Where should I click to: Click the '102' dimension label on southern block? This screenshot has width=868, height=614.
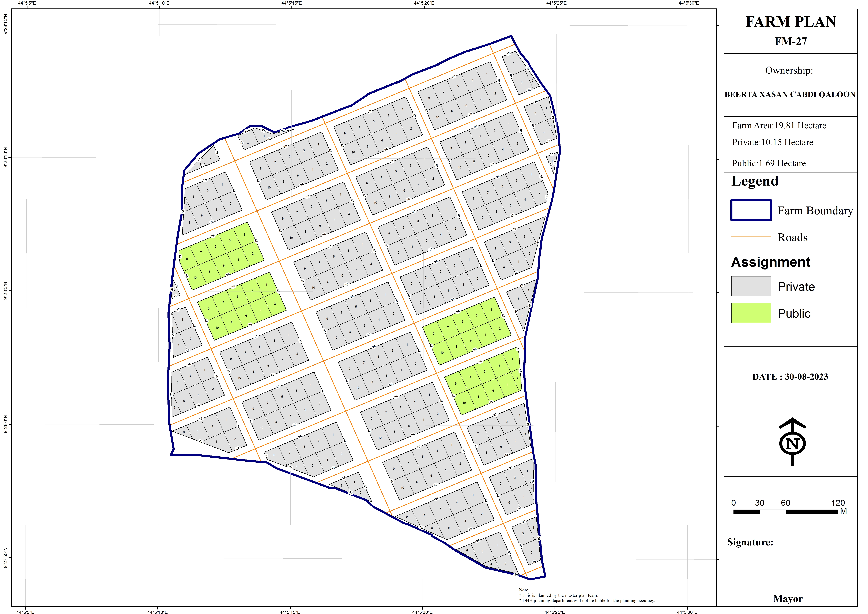(x=436, y=499)
